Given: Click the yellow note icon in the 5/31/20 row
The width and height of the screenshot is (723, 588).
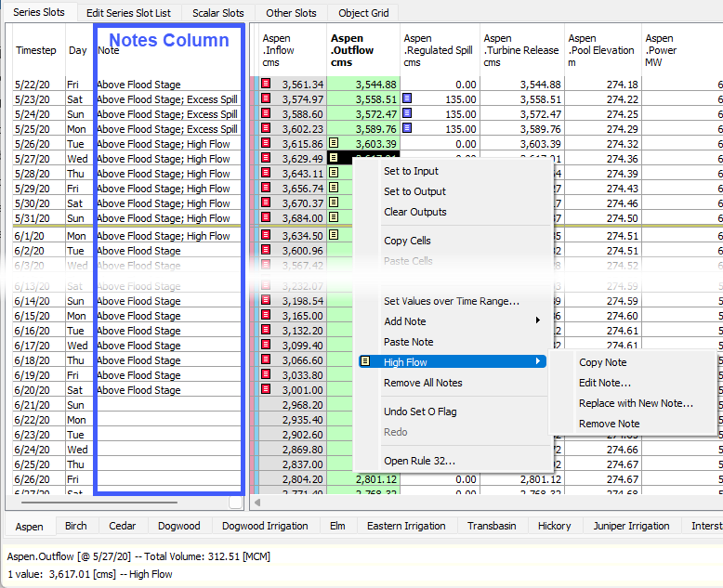Looking at the screenshot, I should pyautogui.click(x=334, y=218).
